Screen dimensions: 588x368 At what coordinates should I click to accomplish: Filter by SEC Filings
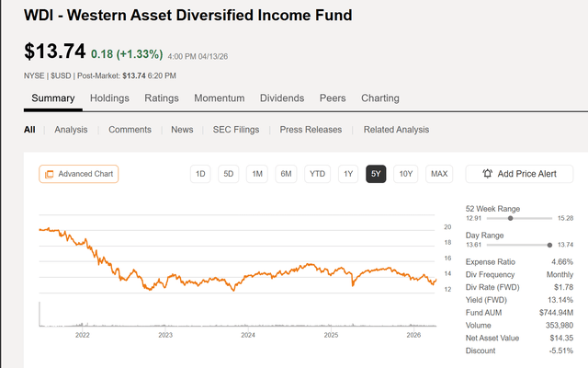(236, 130)
